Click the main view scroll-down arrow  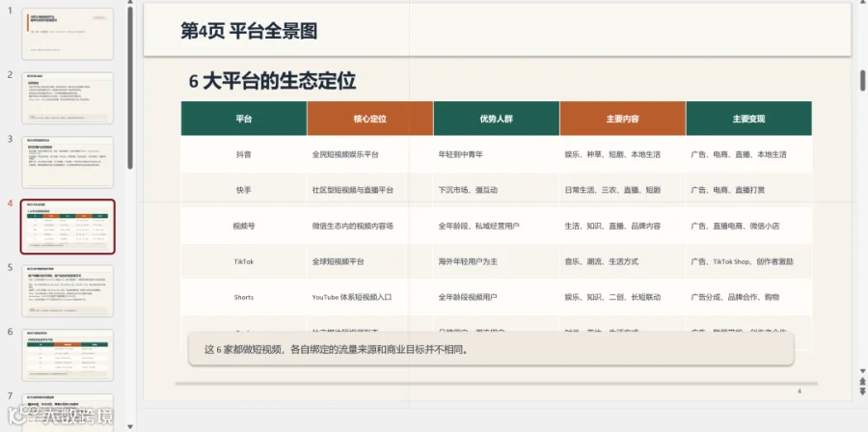pyautogui.click(x=862, y=370)
